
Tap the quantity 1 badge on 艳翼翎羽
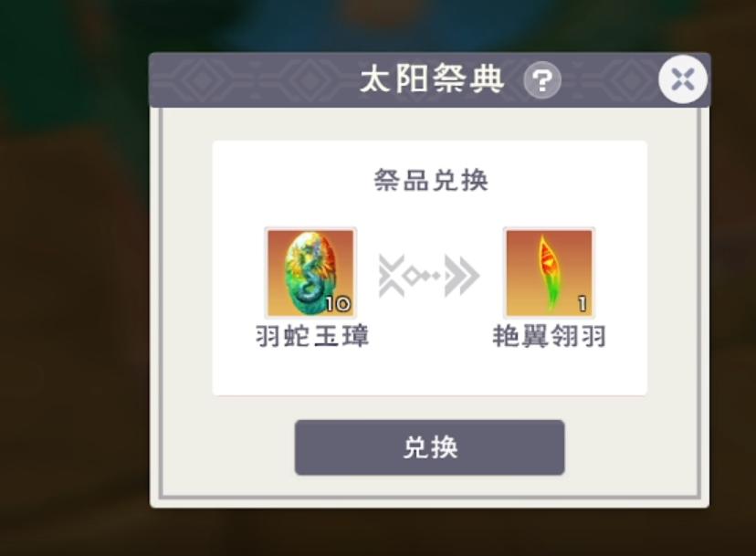583,304
